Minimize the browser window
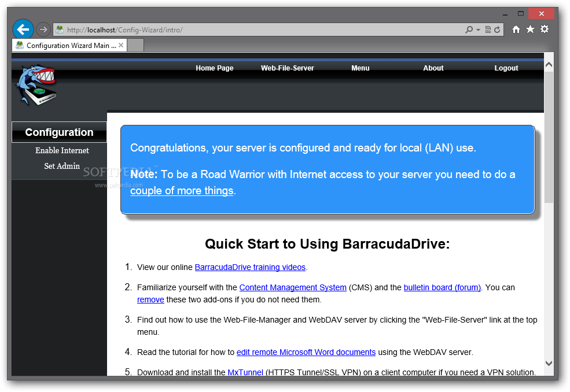 coord(505,14)
